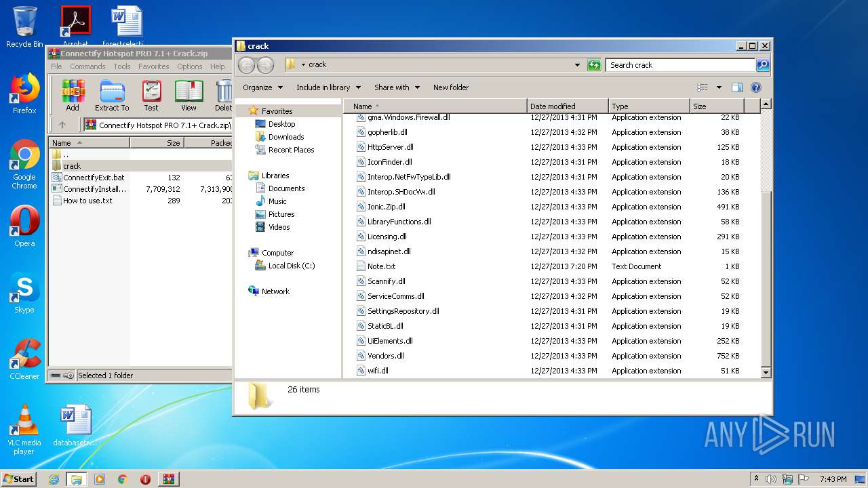Sort by Date modified column header
The width and height of the screenshot is (868, 488).
568,106
